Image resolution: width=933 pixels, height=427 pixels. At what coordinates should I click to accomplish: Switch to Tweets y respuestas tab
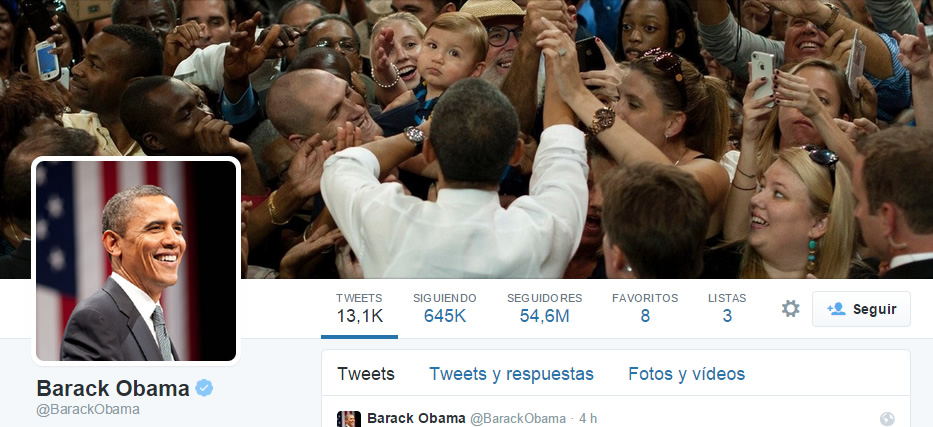pos(511,374)
